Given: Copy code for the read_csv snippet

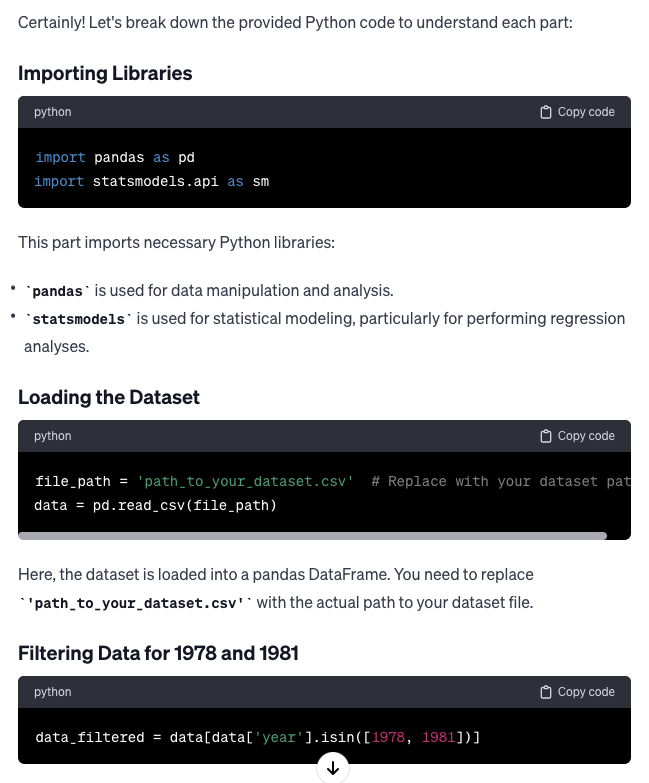Looking at the screenshot, I should pos(578,436).
